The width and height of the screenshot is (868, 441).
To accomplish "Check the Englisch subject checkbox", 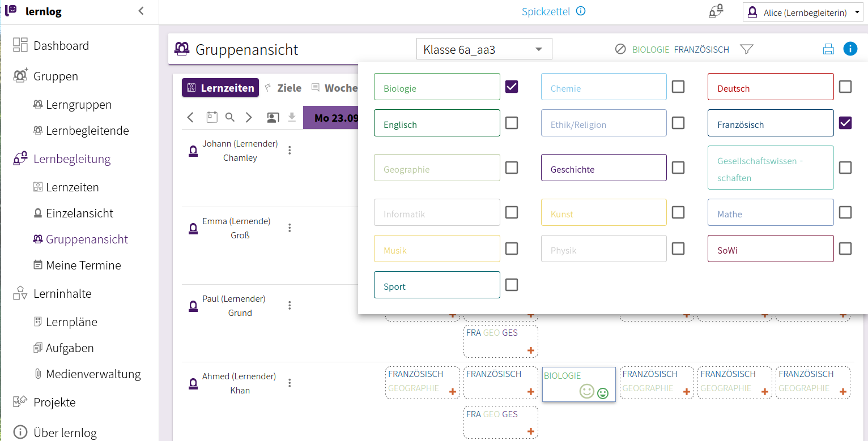I will (x=512, y=123).
